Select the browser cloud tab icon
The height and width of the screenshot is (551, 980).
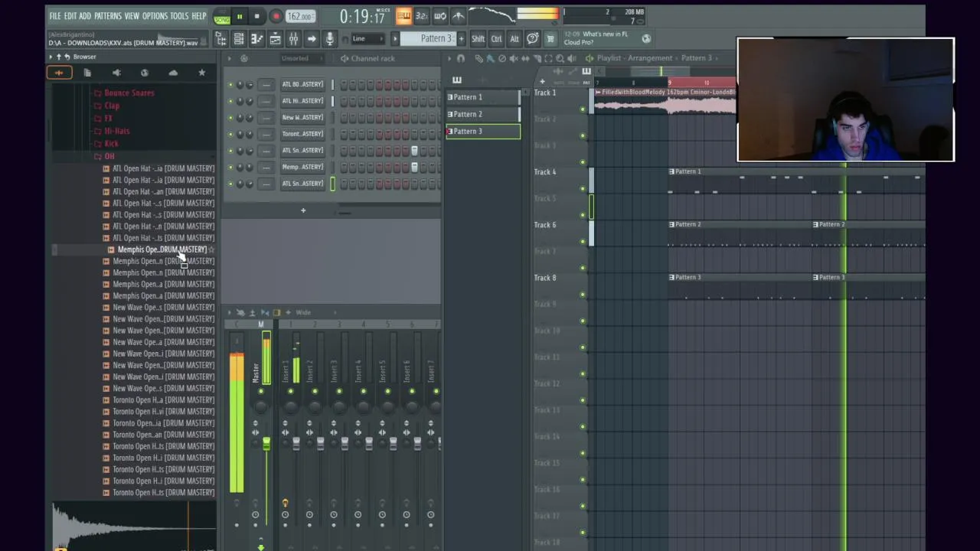[x=173, y=73]
